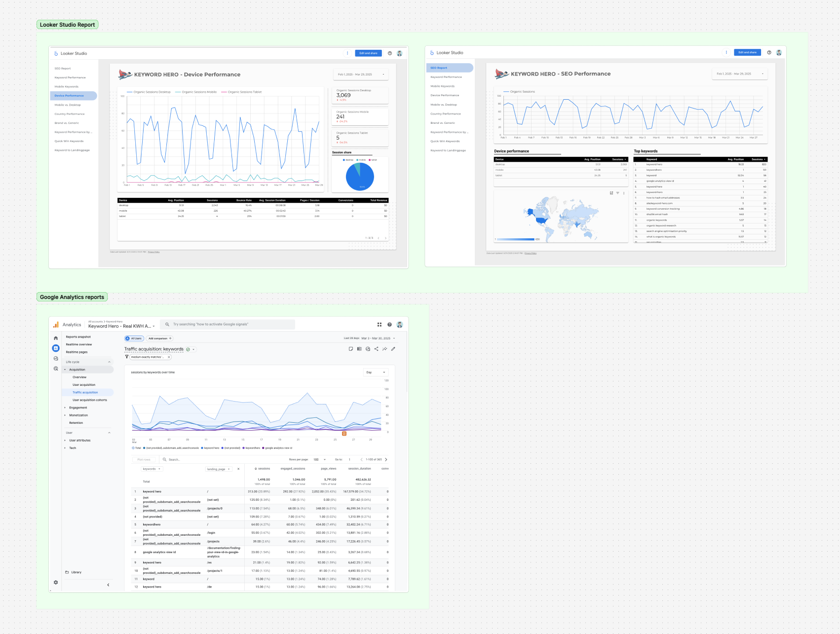Click Edit and share in Device Performance window
Image resolution: width=840 pixels, height=634 pixels.
368,53
